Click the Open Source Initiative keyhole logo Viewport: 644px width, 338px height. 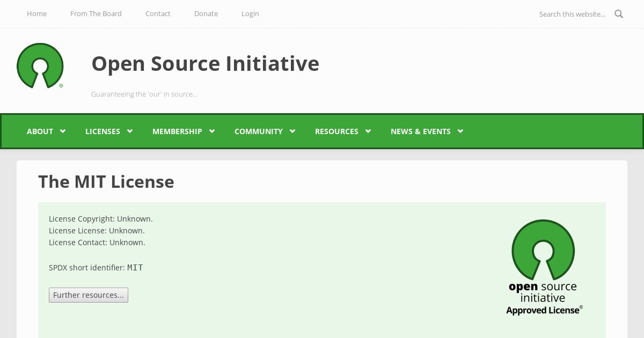[40, 65]
